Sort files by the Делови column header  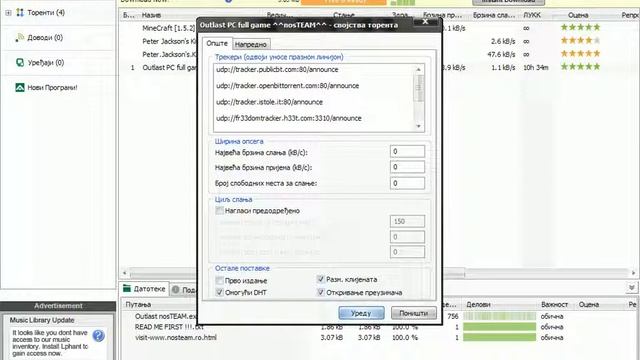coord(478,304)
